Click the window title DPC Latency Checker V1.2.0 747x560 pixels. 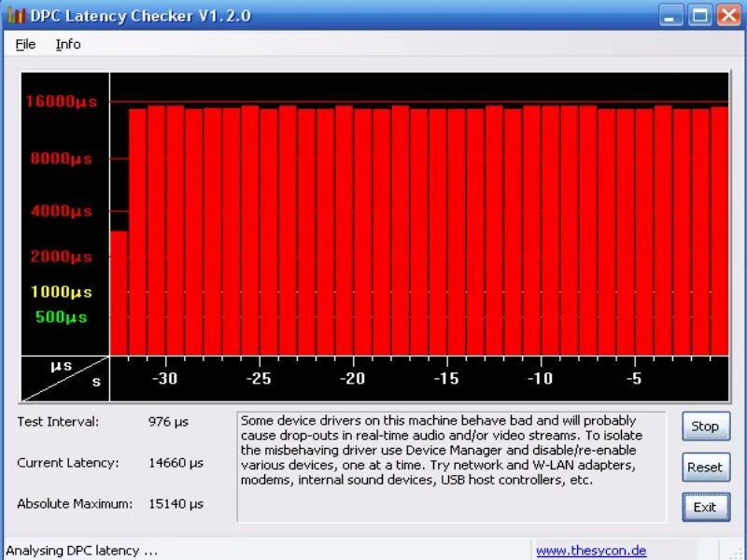pyautogui.click(x=141, y=16)
